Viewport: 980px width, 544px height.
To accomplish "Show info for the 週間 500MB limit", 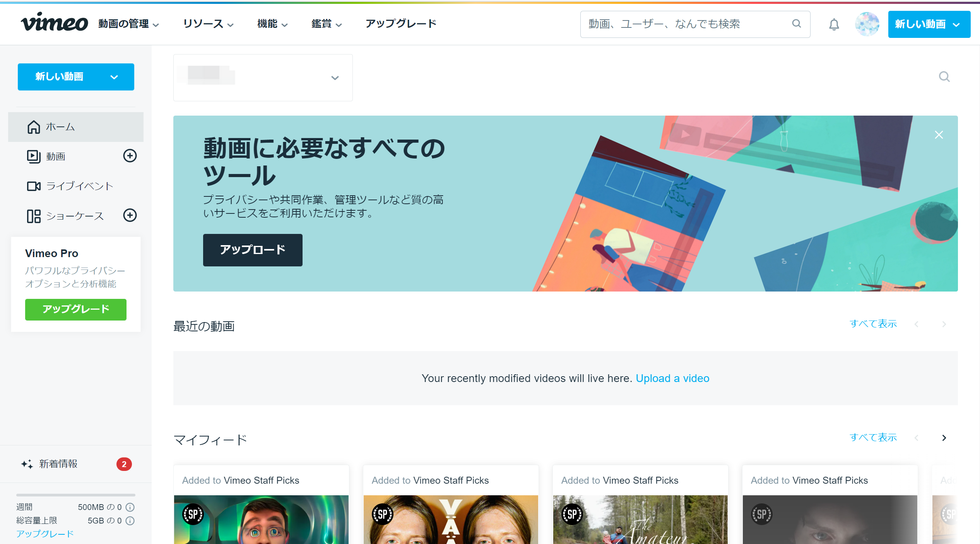I will (130, 507).
